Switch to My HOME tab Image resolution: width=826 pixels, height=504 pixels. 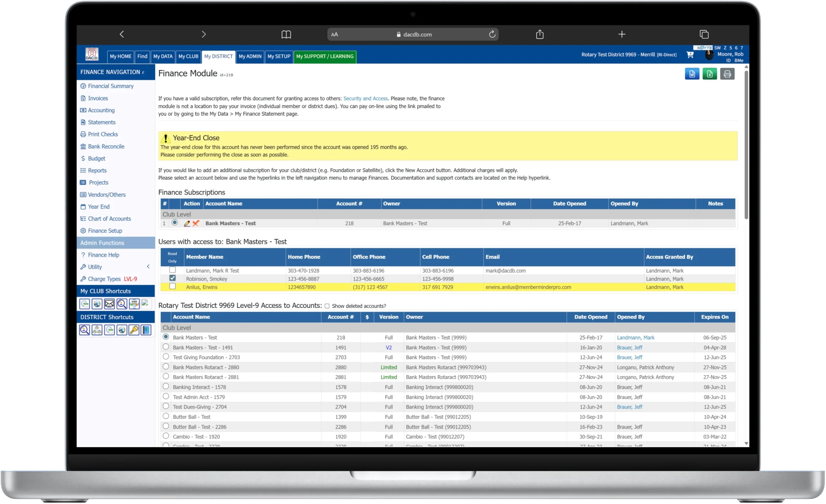click(x=120, y=57)
